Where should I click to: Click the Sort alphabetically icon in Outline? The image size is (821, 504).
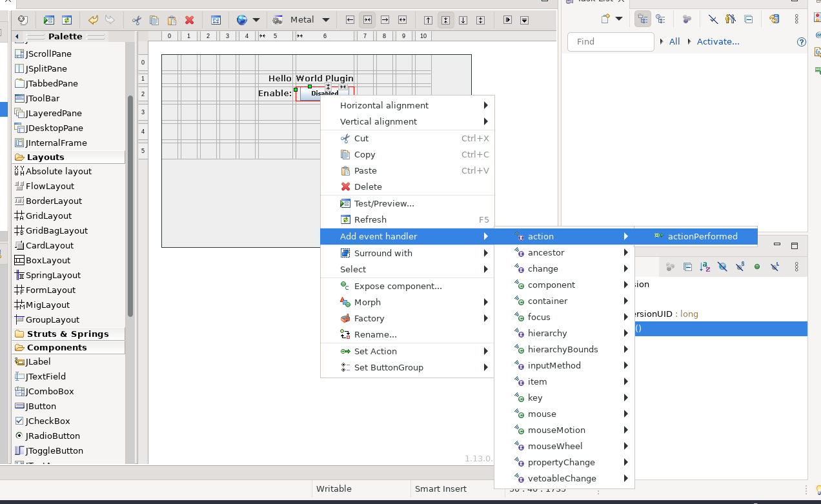(x=705, y=267)
